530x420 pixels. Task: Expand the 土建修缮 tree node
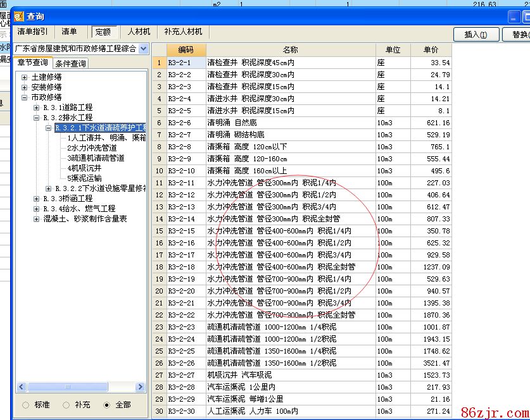coord(25,77)
